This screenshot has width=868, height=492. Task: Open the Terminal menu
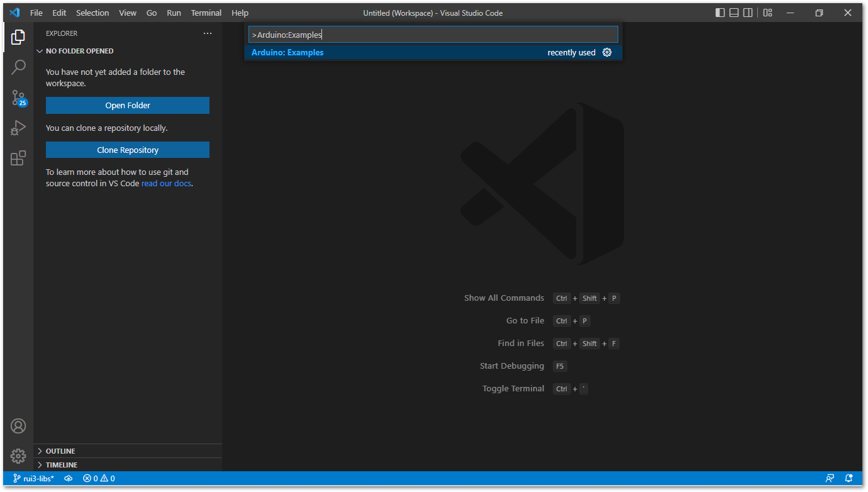(x=206, y=13)
